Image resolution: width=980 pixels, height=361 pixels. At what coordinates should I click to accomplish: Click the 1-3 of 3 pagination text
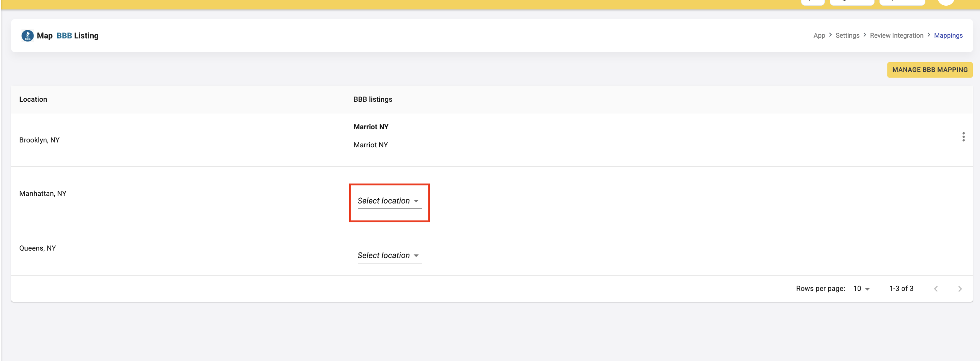[901, 289]
